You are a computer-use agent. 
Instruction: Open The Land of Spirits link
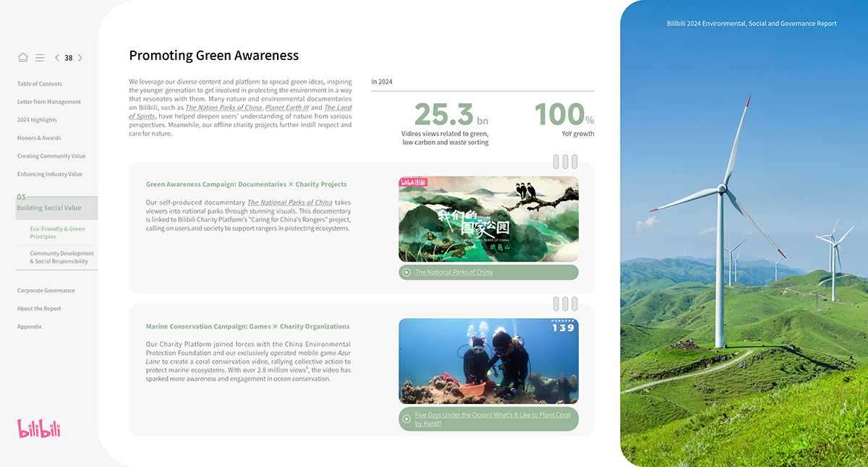[240, 111]
